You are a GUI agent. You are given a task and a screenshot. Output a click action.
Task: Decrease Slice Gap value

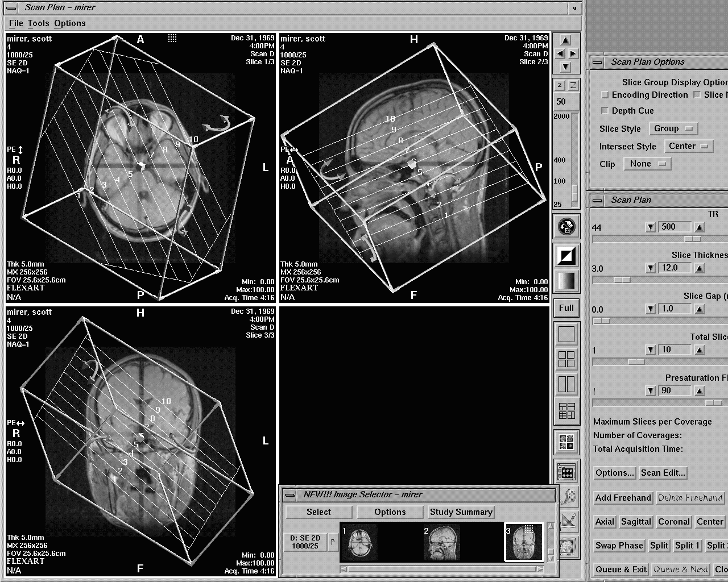click(651, 309)
